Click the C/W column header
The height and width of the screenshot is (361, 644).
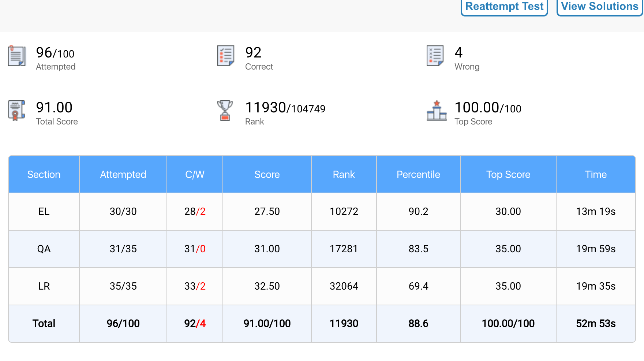pos(195,175)
